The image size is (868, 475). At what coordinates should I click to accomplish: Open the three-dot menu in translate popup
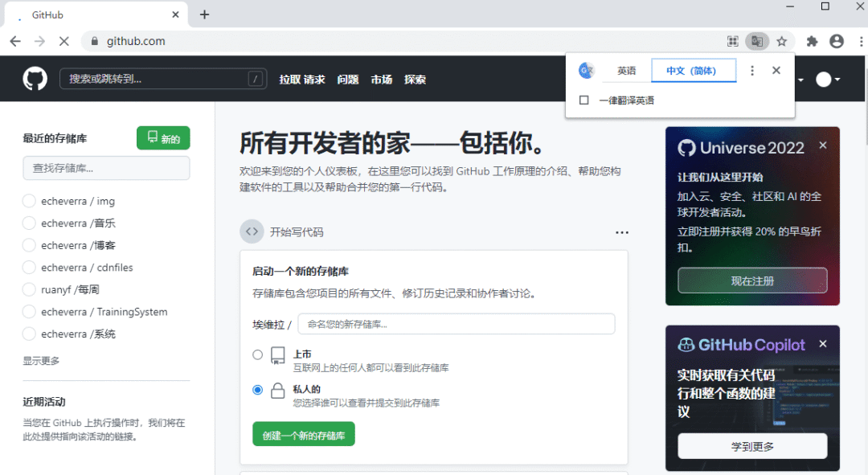pyautogui.click(x=751, y=70)
